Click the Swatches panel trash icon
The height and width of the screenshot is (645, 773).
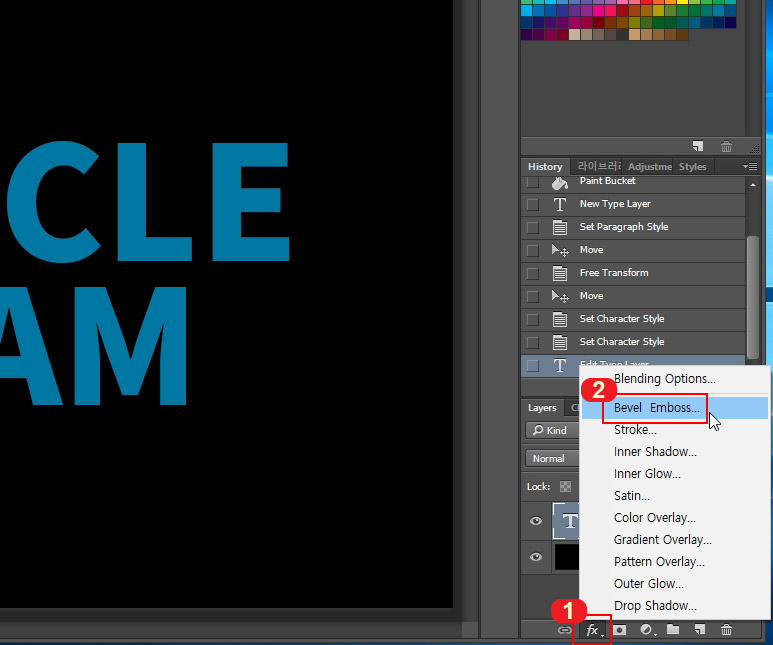(x=726, y=146)
